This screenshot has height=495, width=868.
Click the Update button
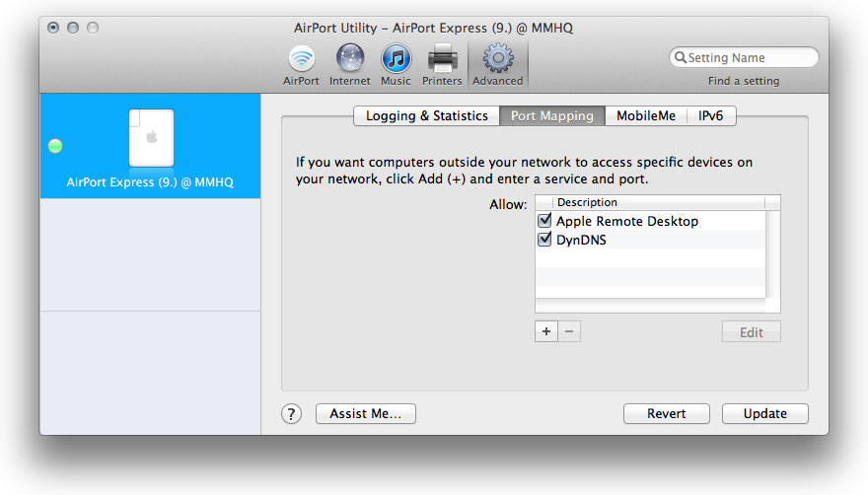pyautogui.click(x=765, y=413)
